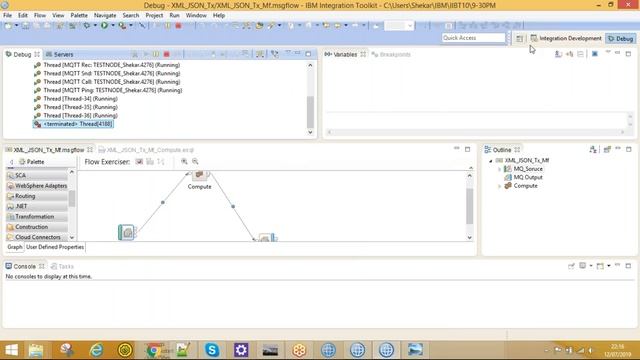Open the Run menu
Screen dimensions: 640x360
[174, 15]
